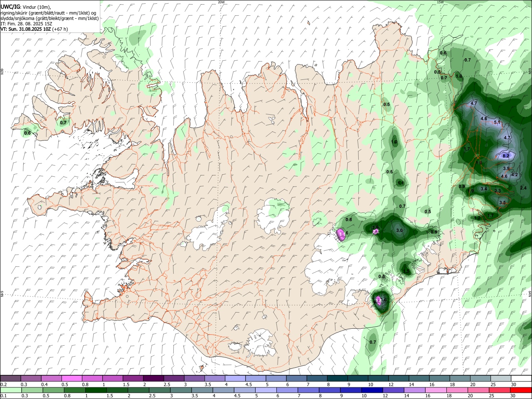Select the light grey top-row swatch labeled 25

tap(501, 379)
